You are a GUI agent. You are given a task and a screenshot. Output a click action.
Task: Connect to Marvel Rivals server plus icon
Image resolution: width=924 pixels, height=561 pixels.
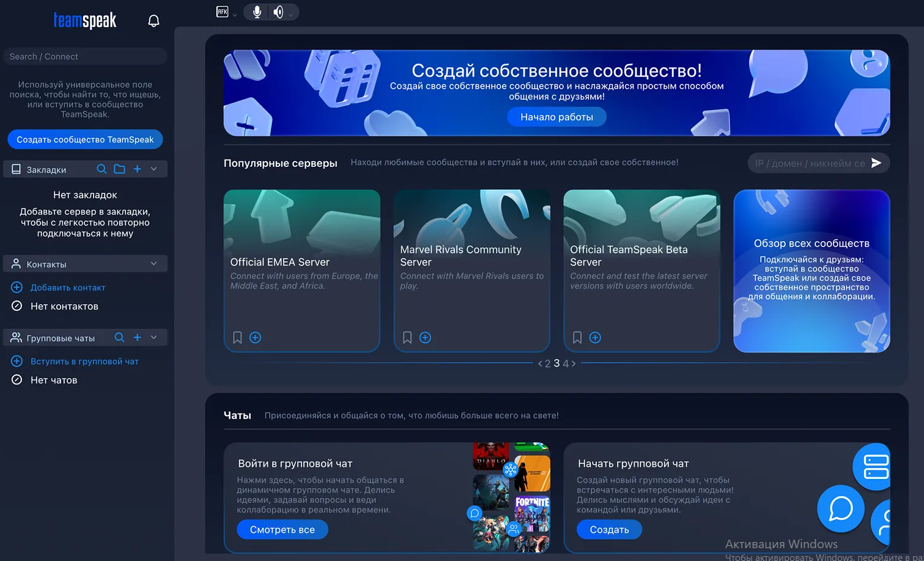pos(426,338)
